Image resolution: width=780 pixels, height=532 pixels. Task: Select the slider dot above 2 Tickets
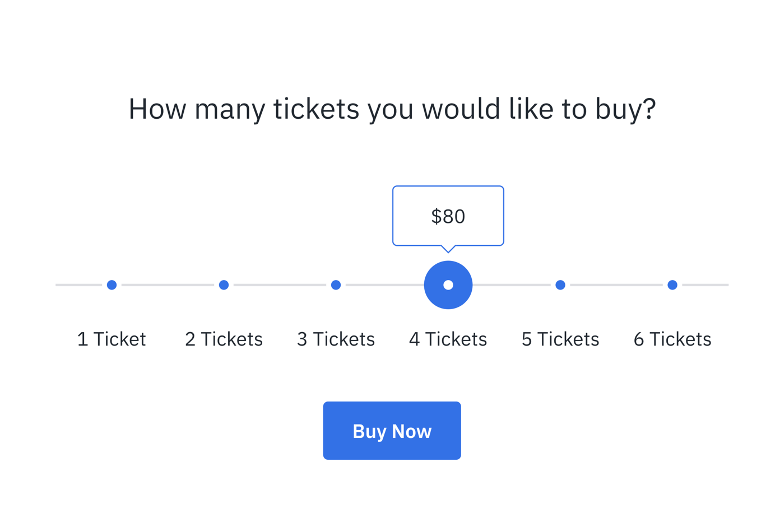[x=224, y=285]
